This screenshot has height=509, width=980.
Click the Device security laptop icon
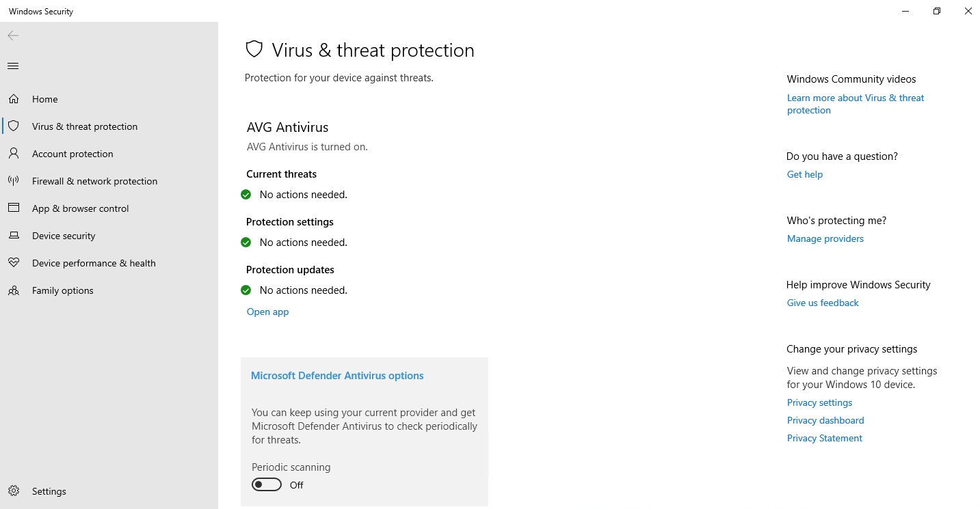pos(14,236)
